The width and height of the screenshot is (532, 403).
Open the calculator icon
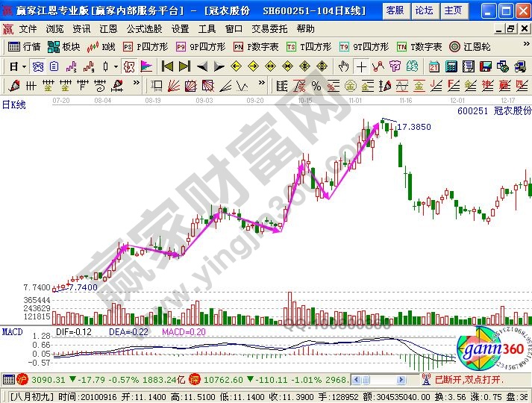click(x=451, y=67)
